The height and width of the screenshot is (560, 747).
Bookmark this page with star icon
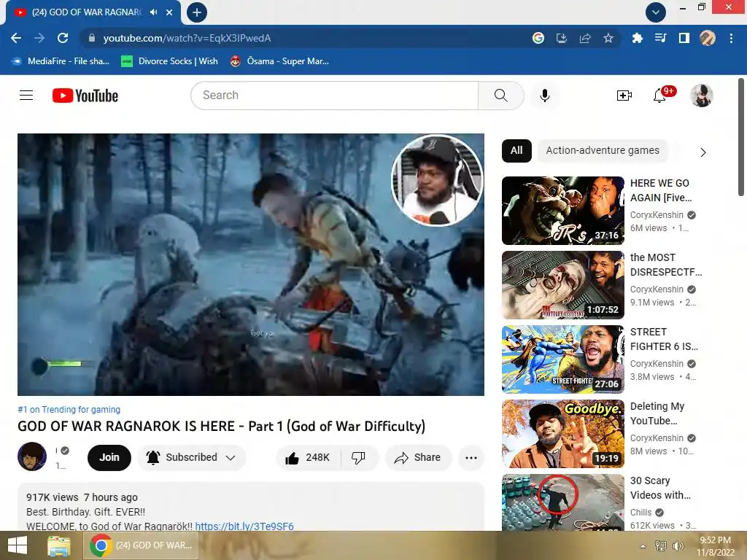click(x=608, y=38)
